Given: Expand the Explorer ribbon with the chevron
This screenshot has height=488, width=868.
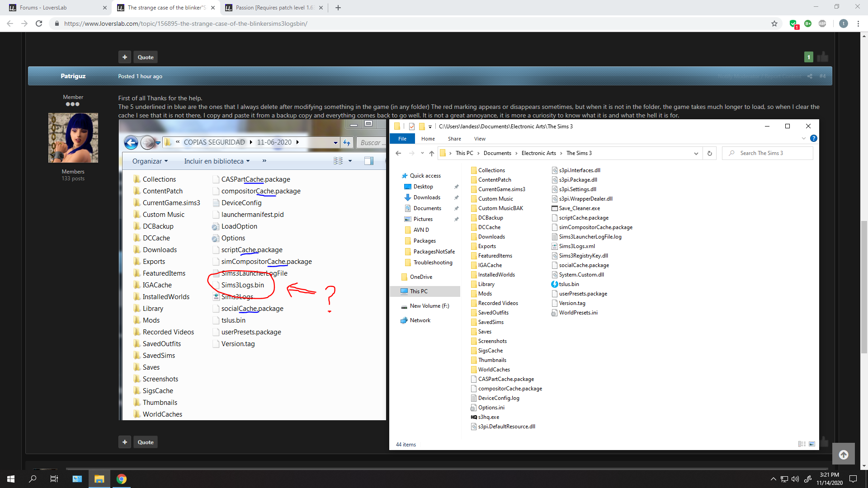Looking at the screenshot, I should tap(804, 138).
